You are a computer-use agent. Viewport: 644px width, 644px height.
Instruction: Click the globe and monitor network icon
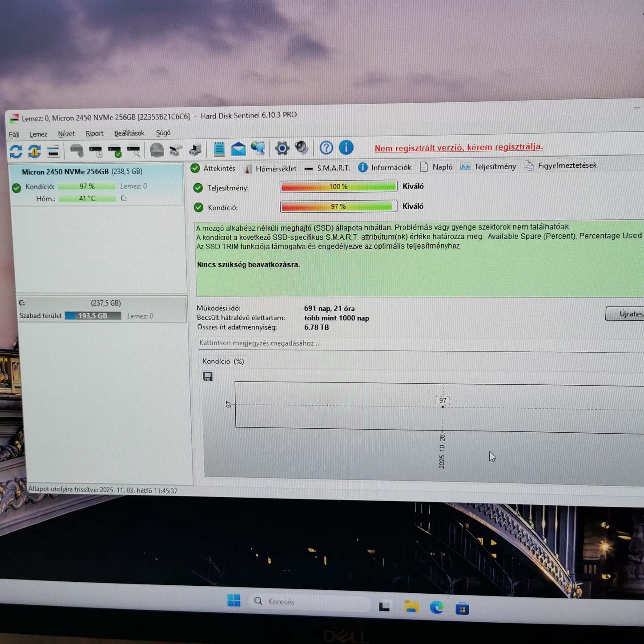tap(258, 149)
